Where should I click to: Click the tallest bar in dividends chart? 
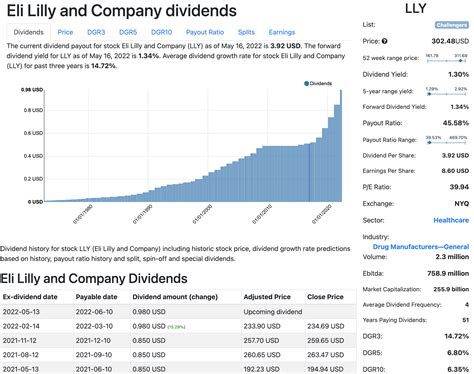point(341,145)
